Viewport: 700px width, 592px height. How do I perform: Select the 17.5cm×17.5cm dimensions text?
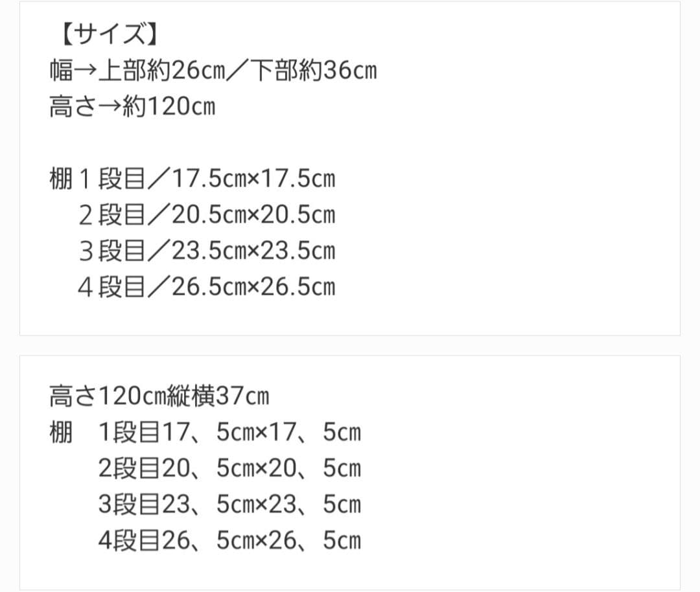point(253,179)
